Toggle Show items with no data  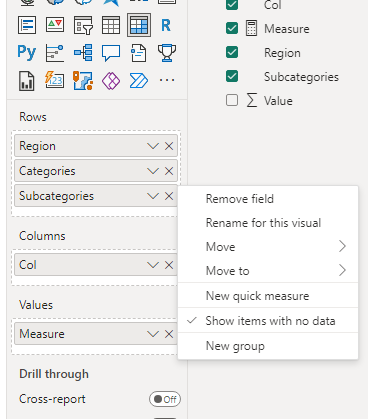tap(268, 321)
